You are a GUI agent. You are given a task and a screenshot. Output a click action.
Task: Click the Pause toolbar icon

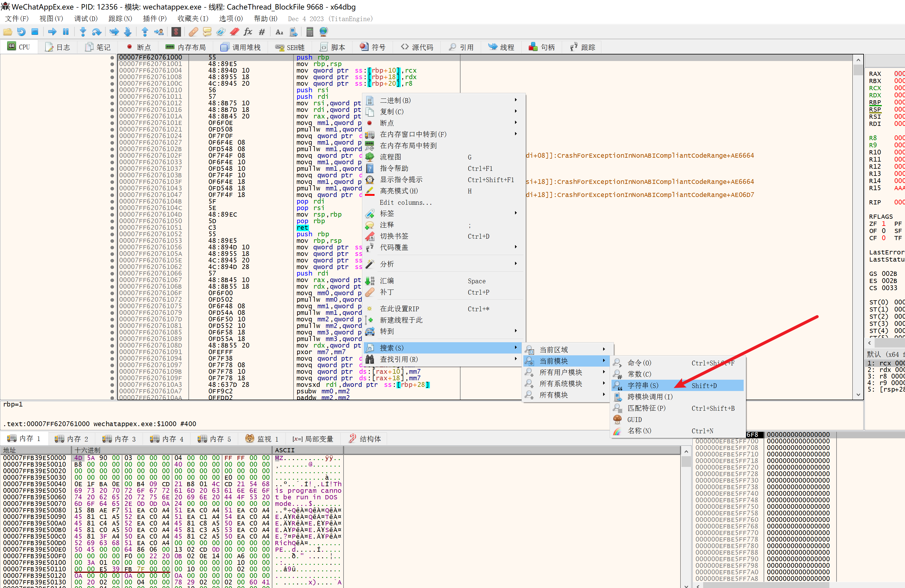tap(66, 32)
